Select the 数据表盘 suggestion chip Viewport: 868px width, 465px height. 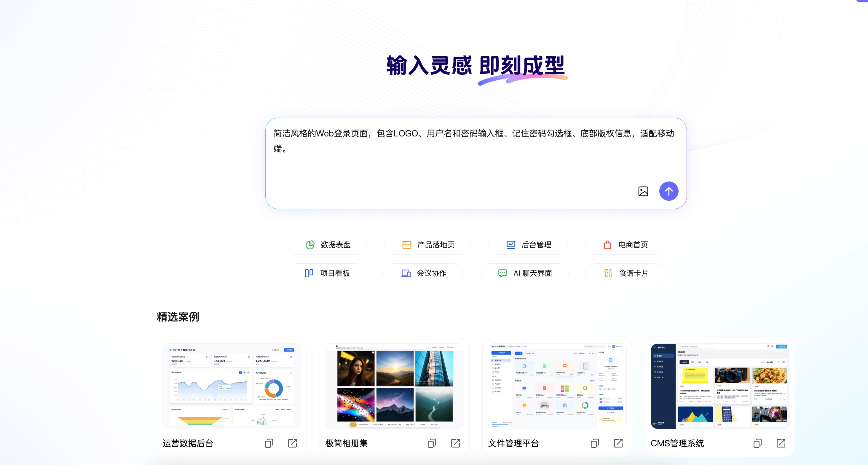[327, 244]
